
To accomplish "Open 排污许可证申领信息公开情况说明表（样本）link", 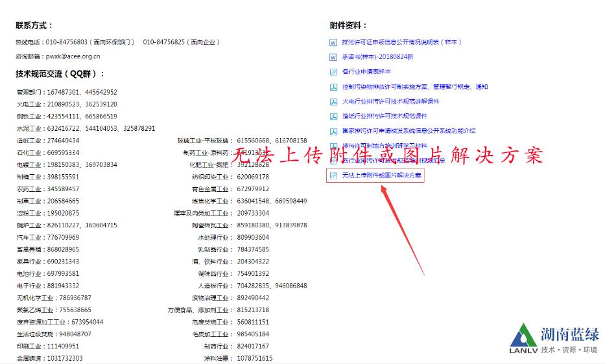I will click(x=402, y=42).
